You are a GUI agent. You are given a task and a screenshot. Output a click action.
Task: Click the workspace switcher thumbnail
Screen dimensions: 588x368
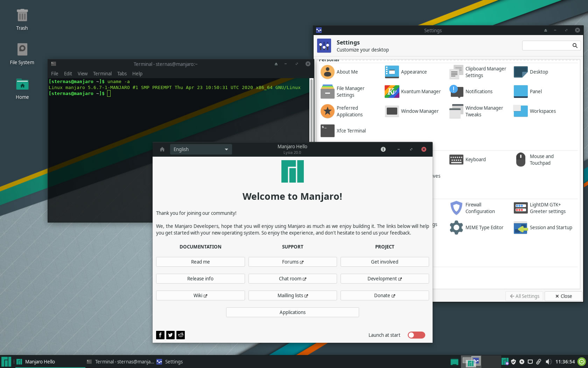point(471,362)
